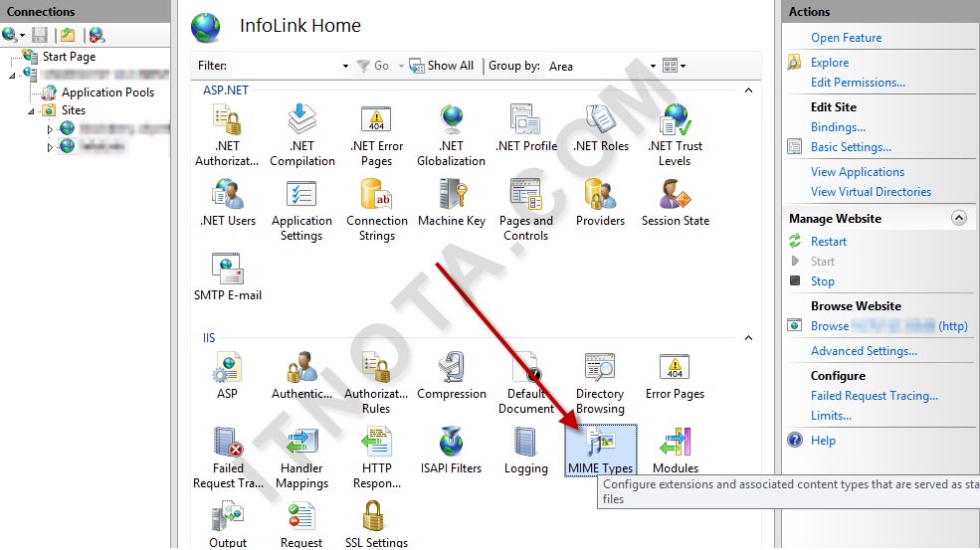The width and height of the screenshot is (980, 550).
Task: Restart the website
Action: 829,242
